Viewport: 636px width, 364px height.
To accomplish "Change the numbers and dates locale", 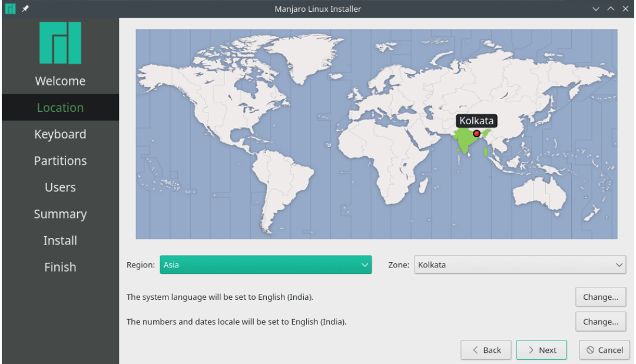I will (x=600, y=322).
